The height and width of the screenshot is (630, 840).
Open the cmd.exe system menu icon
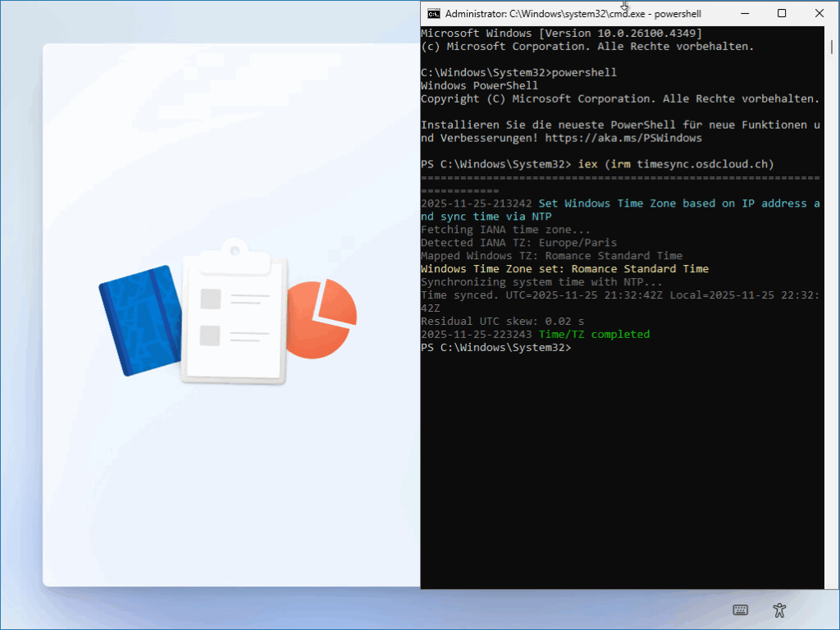coord(433,13)
